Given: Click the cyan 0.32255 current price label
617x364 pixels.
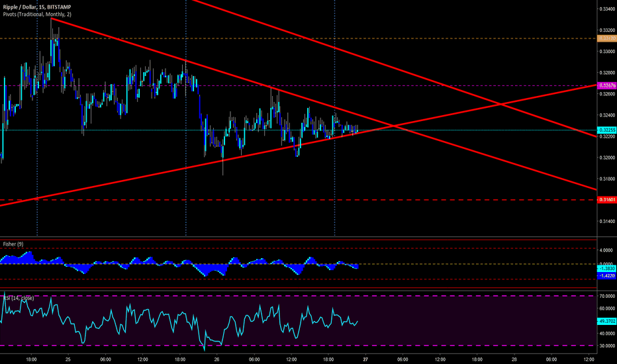Looking at the screenshot, I should point(606,130).
